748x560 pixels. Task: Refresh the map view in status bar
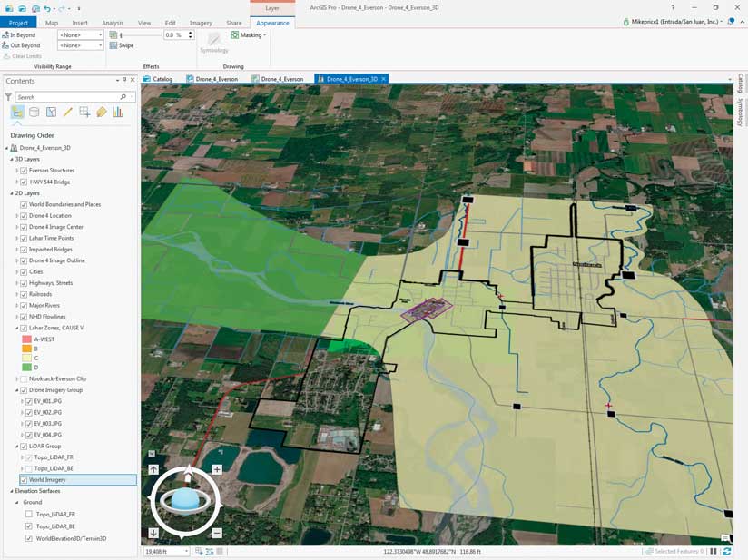pos(727,551)
